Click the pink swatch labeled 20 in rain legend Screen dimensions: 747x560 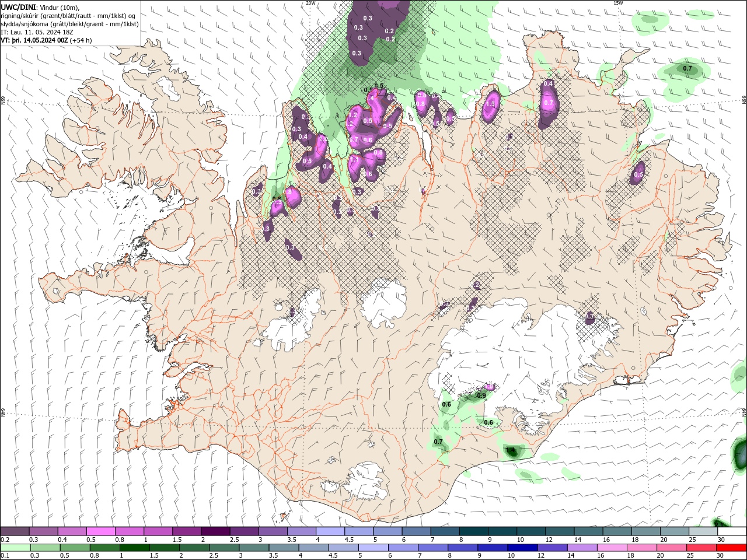(671, 548)
